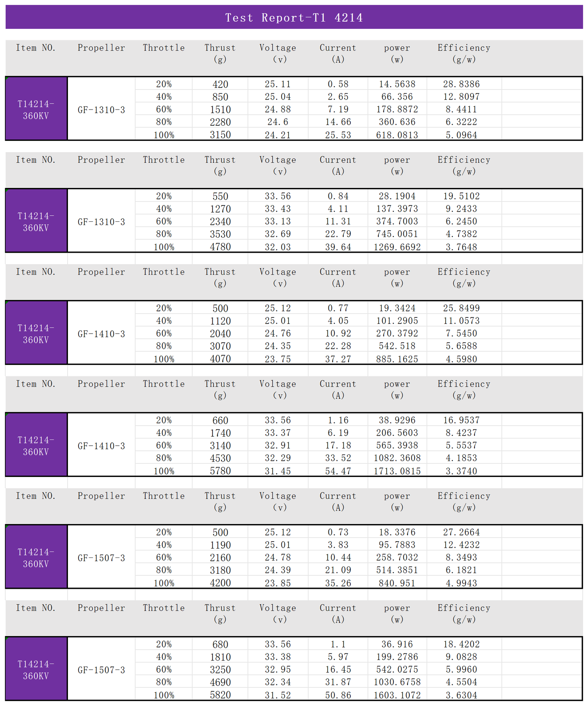Select the thrust cell 2040

(x=220, y=334)
